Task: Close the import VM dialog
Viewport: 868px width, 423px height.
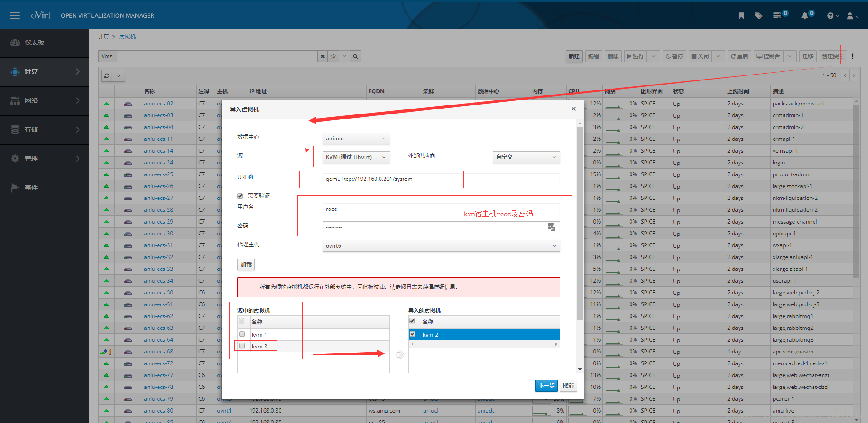Action: pos(573,109)
